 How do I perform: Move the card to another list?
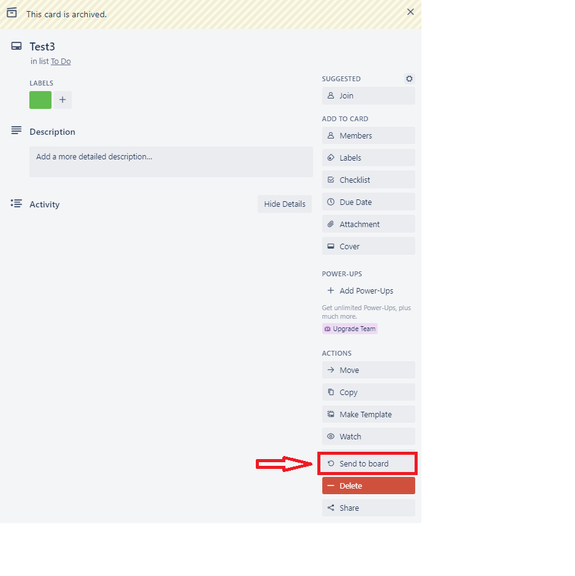click(368, 370)
